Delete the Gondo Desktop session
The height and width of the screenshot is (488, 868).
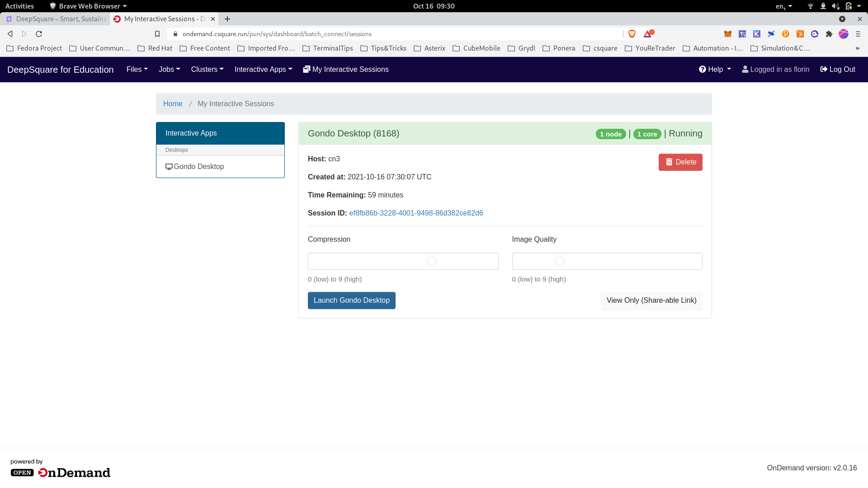pyautogui.click(x=680, y=162)
